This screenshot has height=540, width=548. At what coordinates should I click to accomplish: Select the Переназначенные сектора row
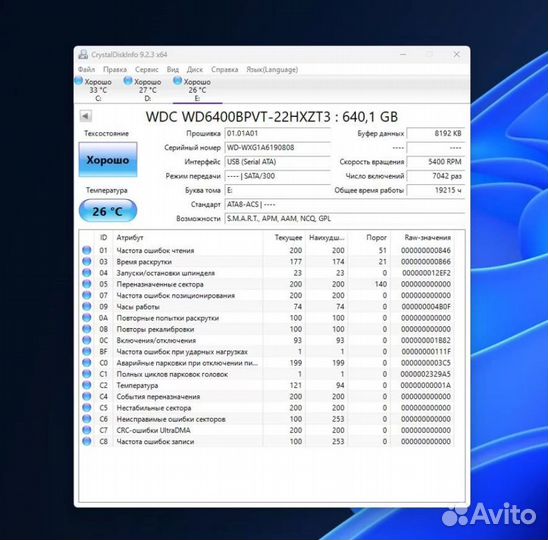tap(267, 284)
